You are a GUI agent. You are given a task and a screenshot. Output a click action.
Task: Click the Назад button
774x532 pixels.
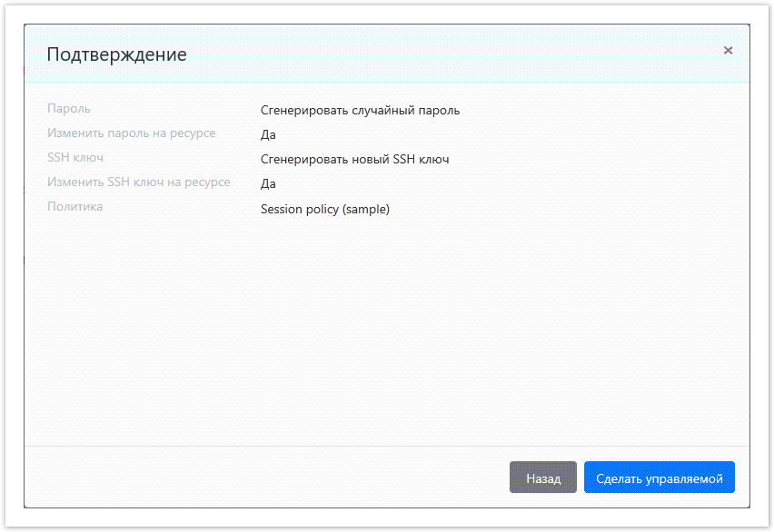coord(543,478)
